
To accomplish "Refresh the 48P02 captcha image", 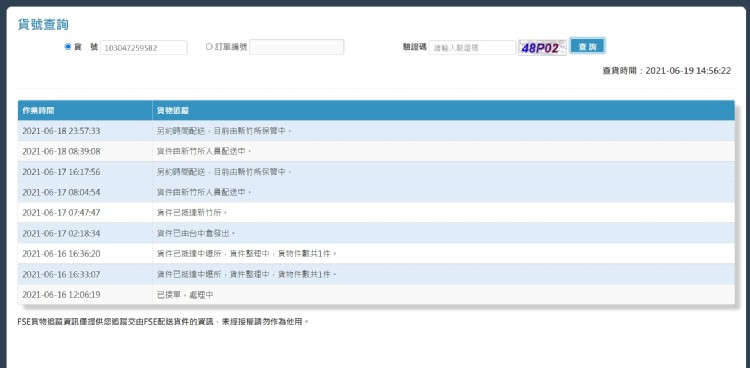I will [542, 47].
